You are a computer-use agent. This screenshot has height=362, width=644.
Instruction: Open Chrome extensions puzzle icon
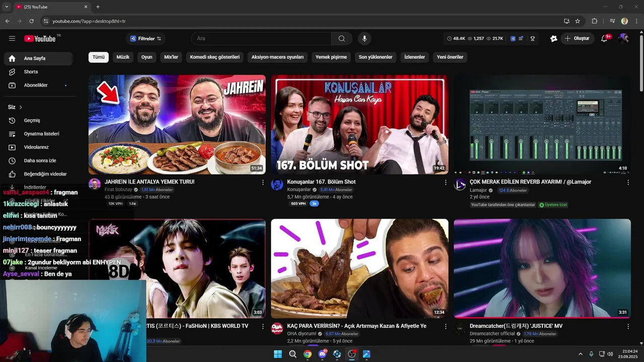point(595,21)
